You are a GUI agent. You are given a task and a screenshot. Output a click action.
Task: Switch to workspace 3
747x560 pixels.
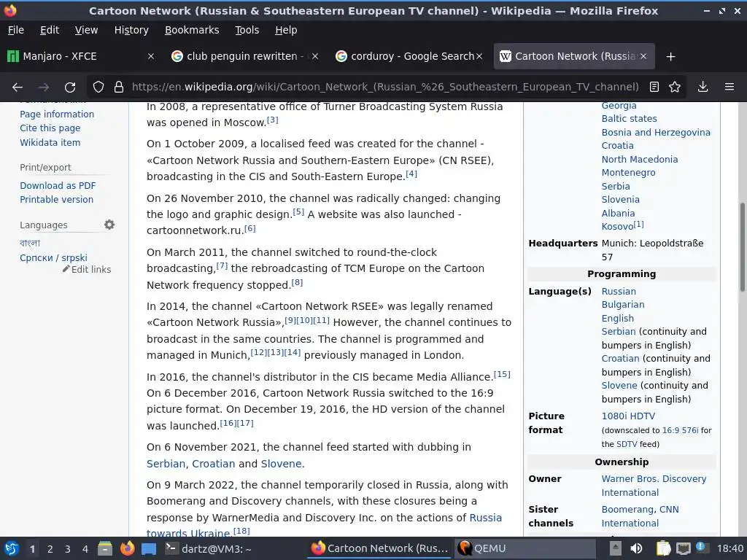click(x=68, y=549)
